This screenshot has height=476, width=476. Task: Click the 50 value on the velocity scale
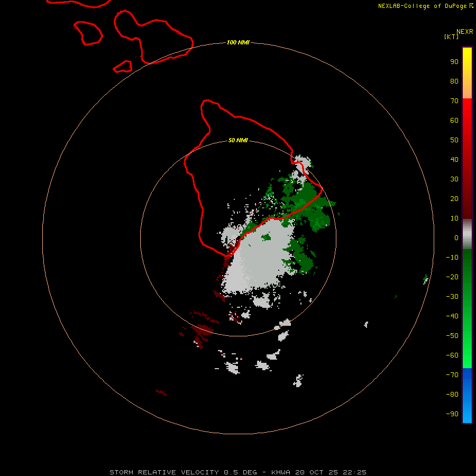tap(454, 140)
